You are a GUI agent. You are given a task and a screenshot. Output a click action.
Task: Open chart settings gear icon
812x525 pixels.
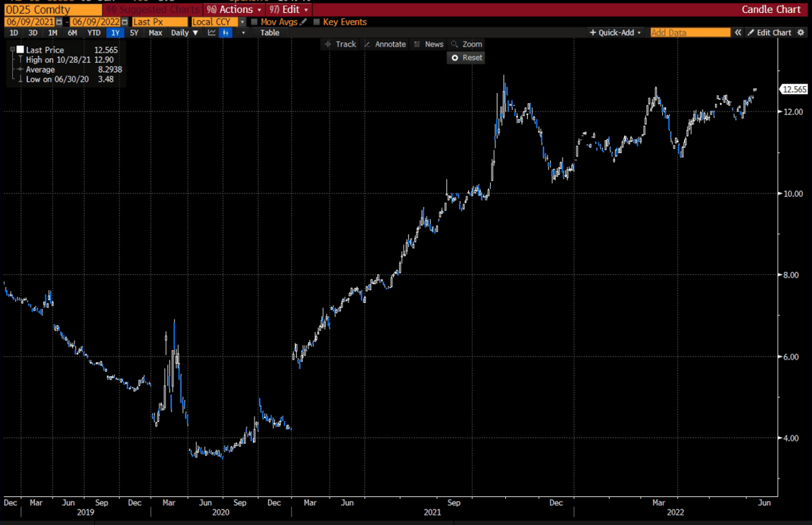pos(800,33)
